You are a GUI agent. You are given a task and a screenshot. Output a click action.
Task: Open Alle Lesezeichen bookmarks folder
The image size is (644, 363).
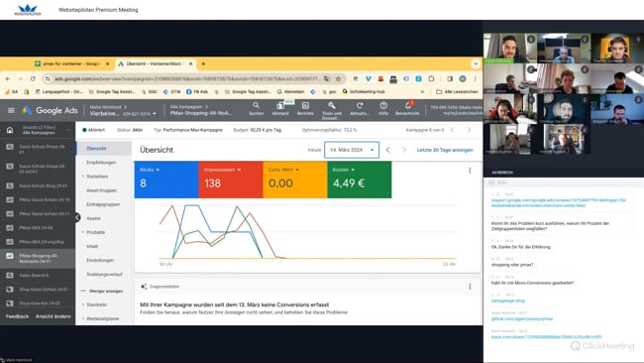[x=457, y=91]
